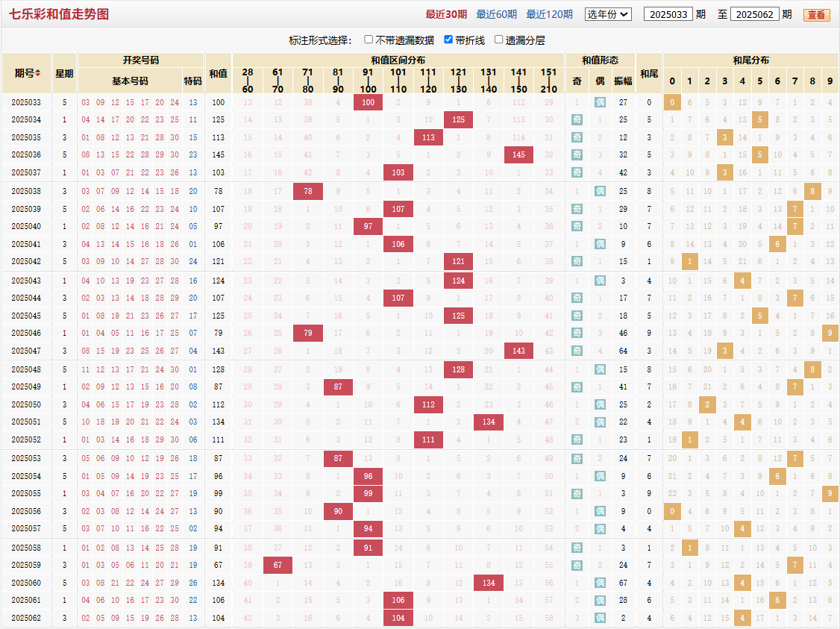Click the 奇 marker in row 2025042
This screenshot has height=629, width=840.
(577, 261)
